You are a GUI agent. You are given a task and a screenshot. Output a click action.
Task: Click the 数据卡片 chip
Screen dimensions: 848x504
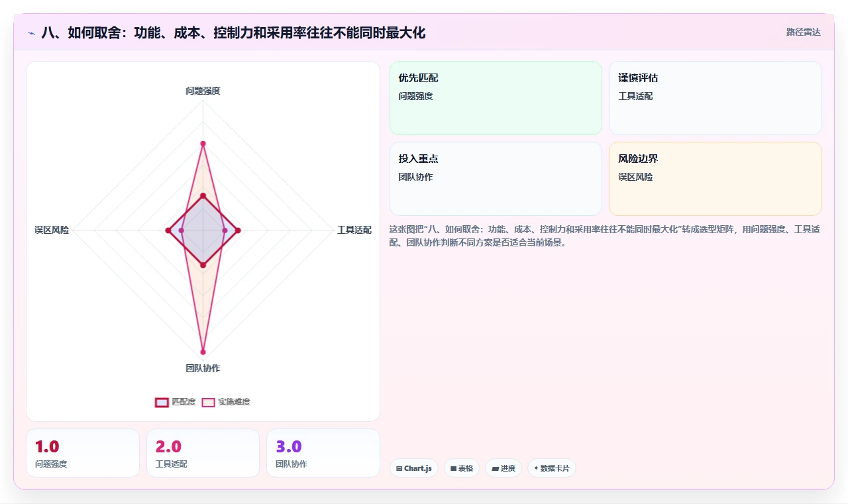tap(552, 468)
